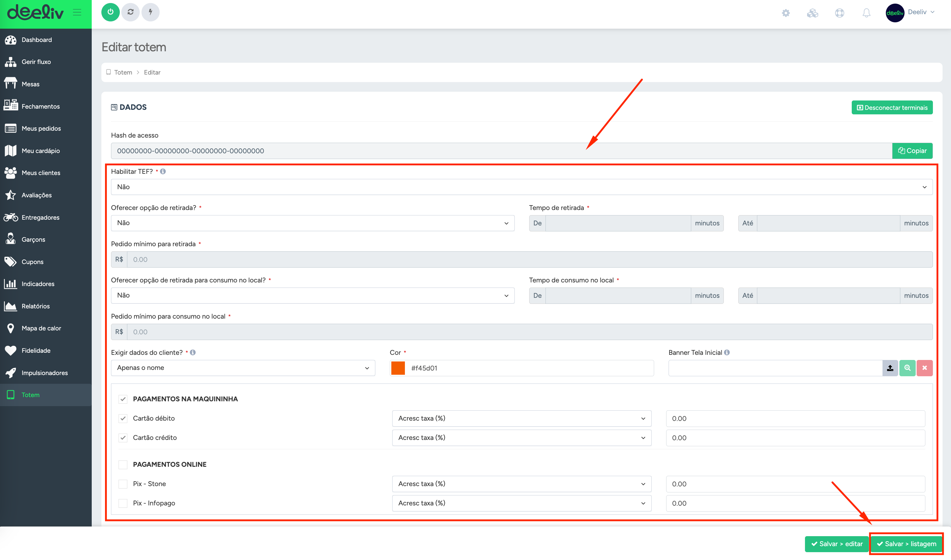
Task: Preview the banner with the magnifier icon
Action: (908, 368)
